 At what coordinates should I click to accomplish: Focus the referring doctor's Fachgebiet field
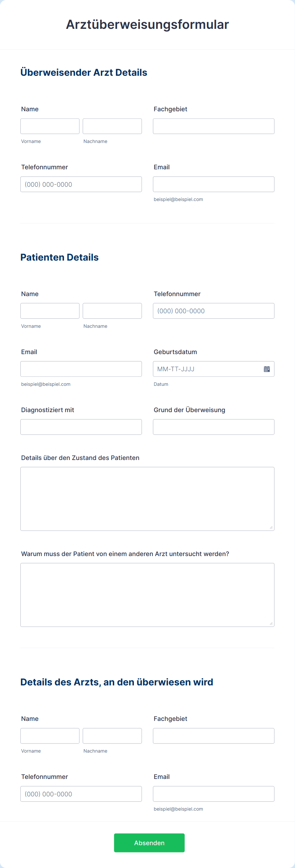(x=214, y=126)
